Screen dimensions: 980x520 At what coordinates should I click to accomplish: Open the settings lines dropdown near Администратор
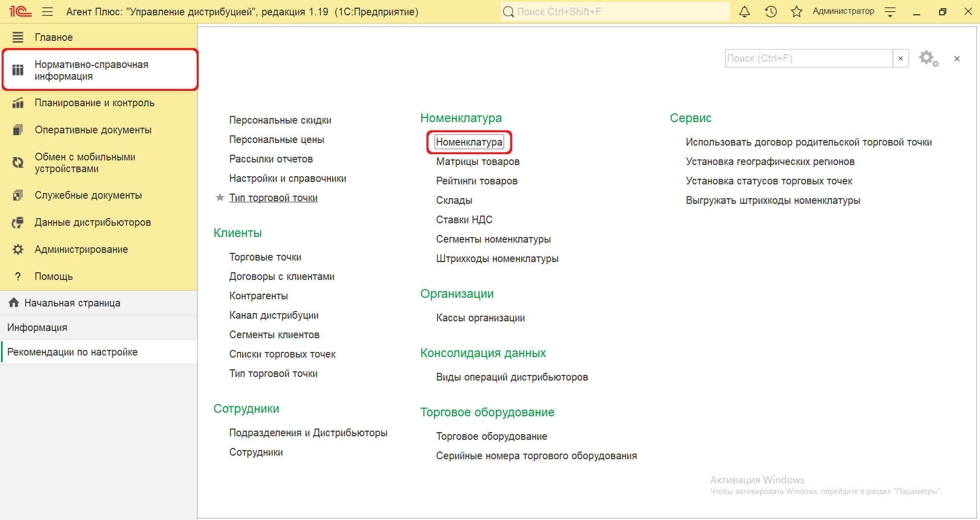pyautogui.click(x=890, y=12)
